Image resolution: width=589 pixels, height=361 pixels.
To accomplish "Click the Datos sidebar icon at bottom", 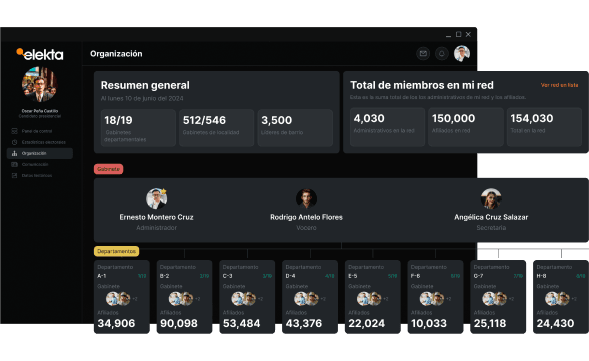I will (x=14, y=175).
